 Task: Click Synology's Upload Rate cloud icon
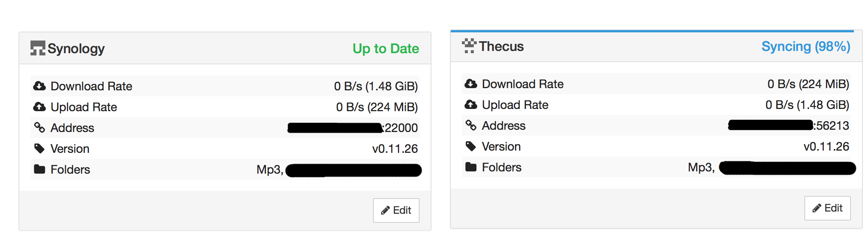pyautogui.click(x=39, y=107)
